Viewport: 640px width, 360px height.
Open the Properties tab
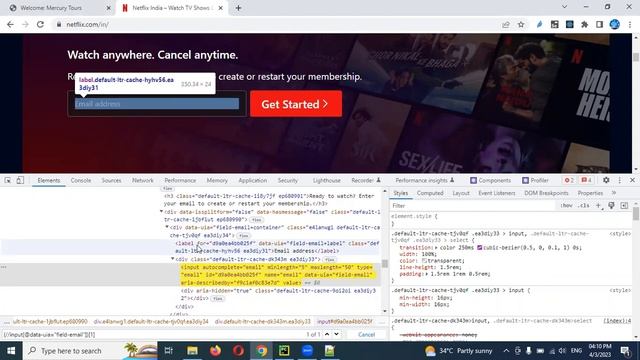point(590,193)
